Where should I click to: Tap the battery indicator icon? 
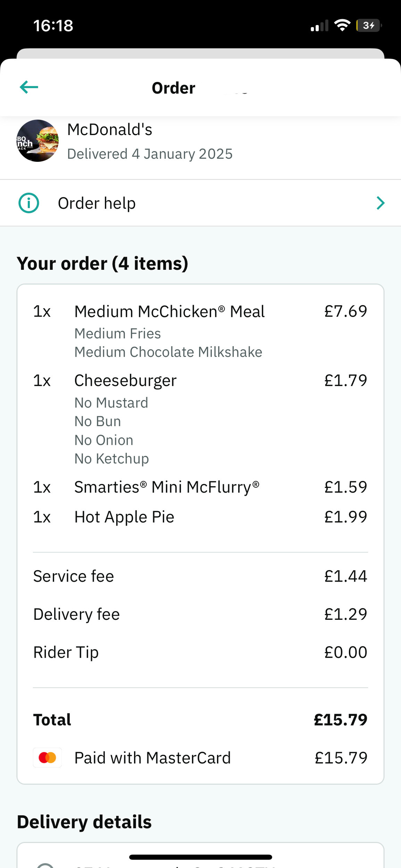pyautogui.click(x=369, y=25)
